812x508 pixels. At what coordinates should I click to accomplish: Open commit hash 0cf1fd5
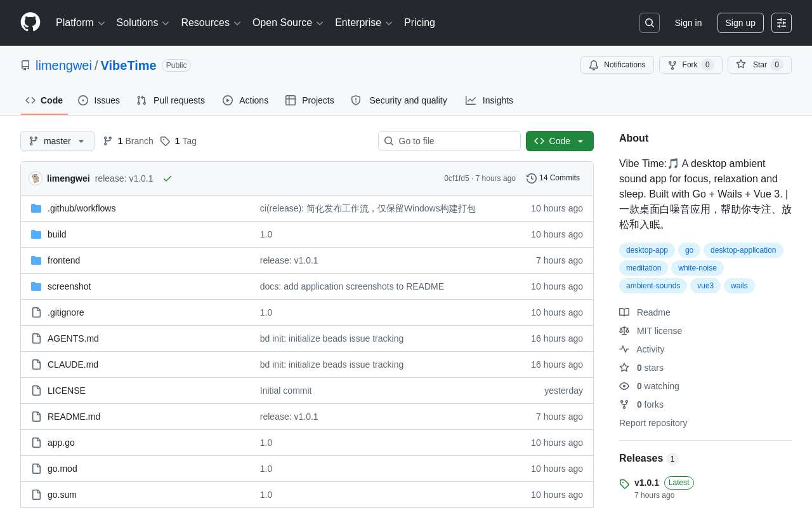coord(457,178)
